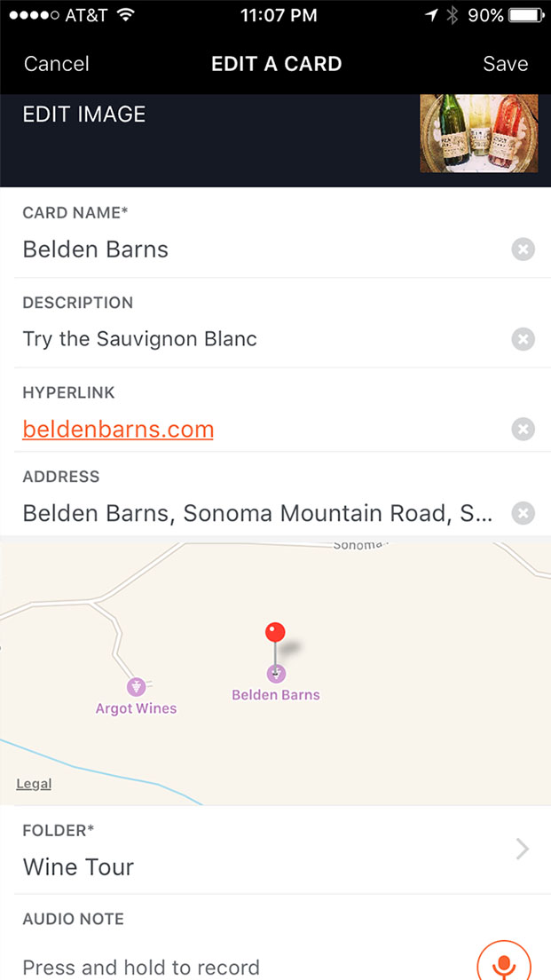Cancel editing the card
551x980 pixels.
pos(57,64)
